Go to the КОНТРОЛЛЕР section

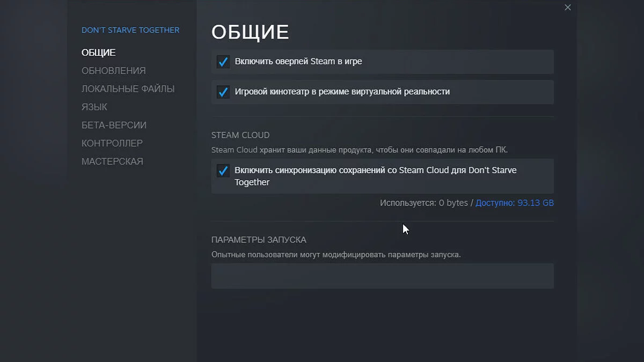112,144
